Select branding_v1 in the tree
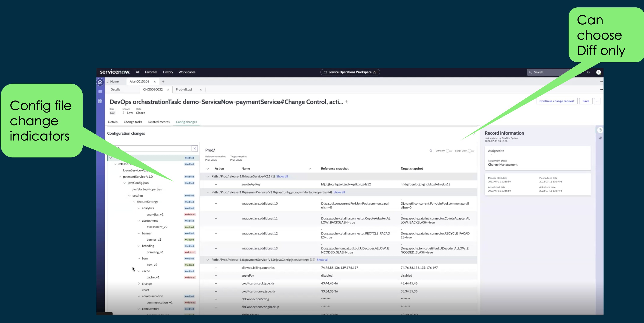 tap(155, 252)
